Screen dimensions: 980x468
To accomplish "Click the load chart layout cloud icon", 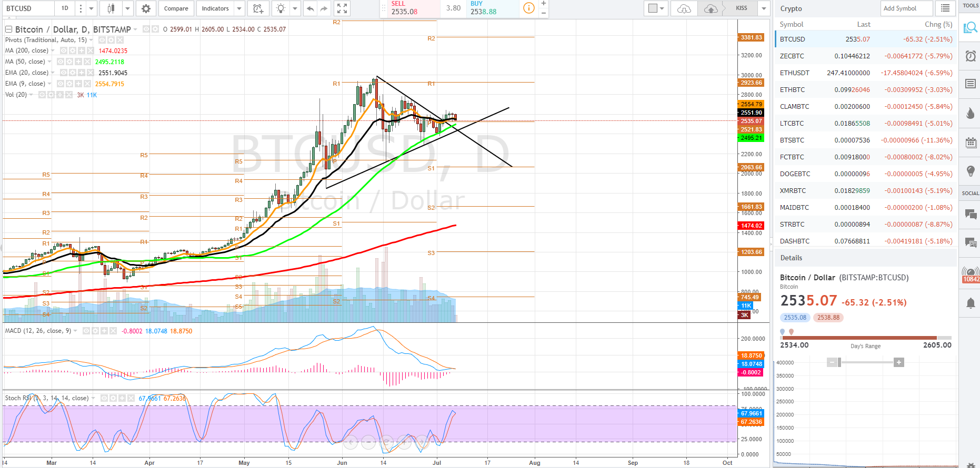I will 684,8.
